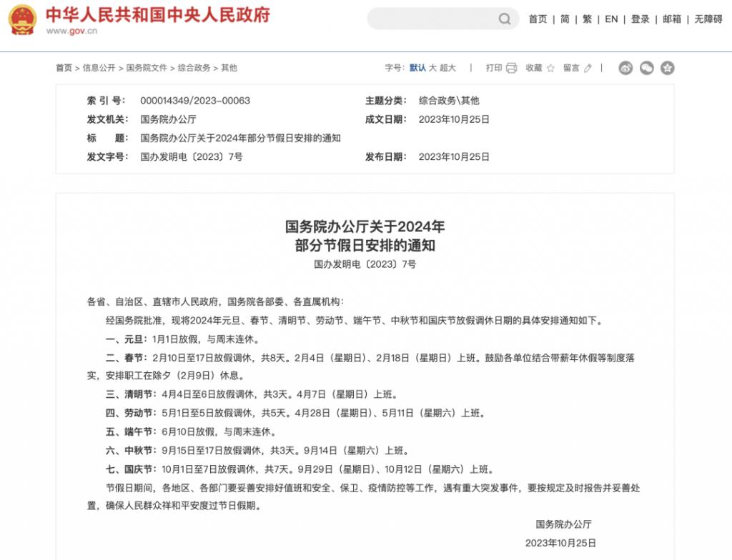Switch font size to 大
The width and height of the screenshot is (732, 560).
432,68
